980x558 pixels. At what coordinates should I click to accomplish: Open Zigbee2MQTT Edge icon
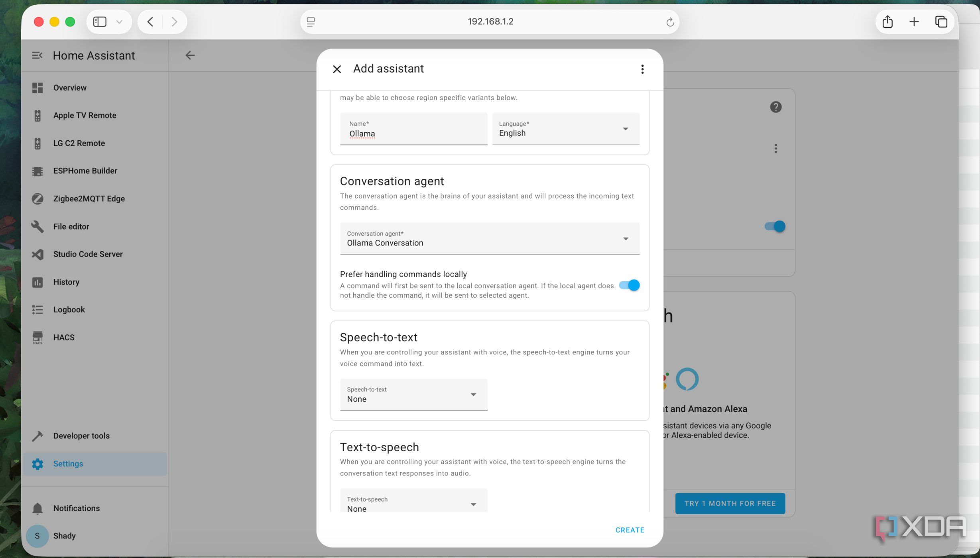37,198
